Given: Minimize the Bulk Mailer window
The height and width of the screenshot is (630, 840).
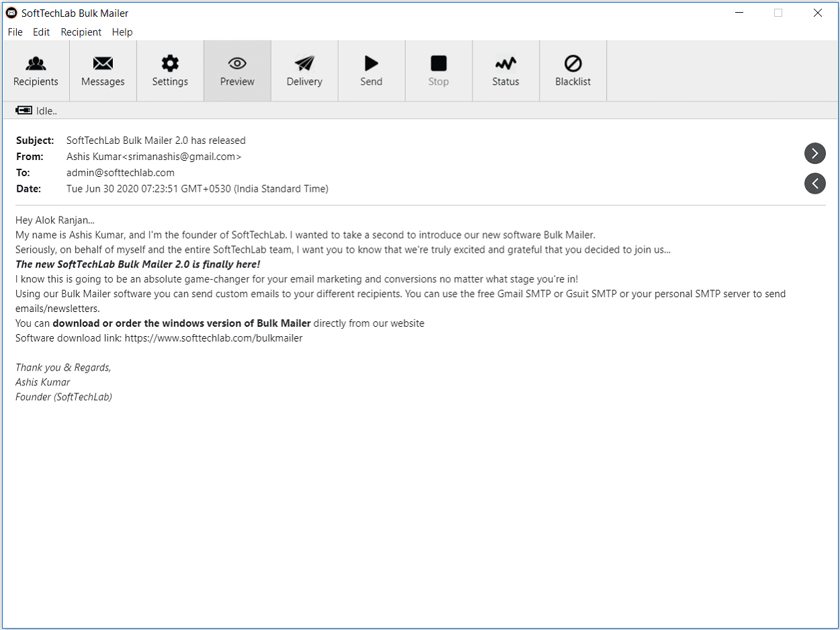Looking at the screenshot, I should pyautogui.click(x=739, y=13).
